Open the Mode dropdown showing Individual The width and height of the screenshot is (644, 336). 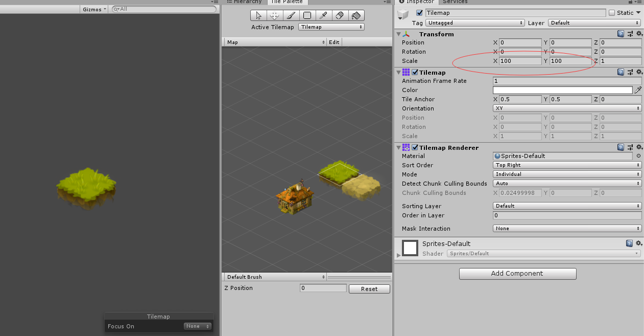[x=567, y=174]
